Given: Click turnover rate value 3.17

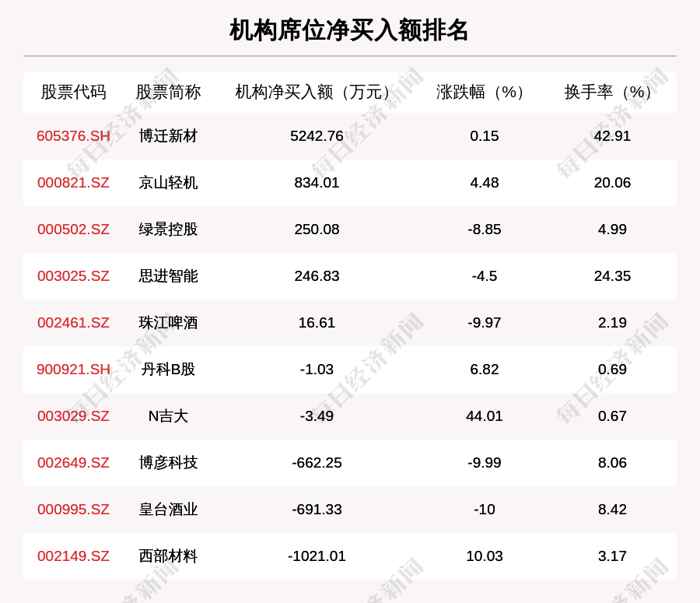Looking at the screenshot, I should 613,556.
